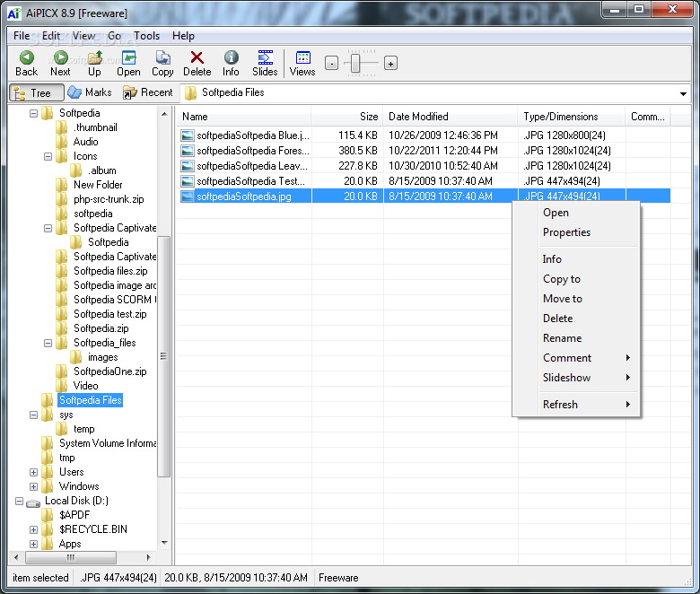The width and height of the screenshot is (700, 594).
Task: Switch to the Recent tab
Action: (x=148, y=92)
